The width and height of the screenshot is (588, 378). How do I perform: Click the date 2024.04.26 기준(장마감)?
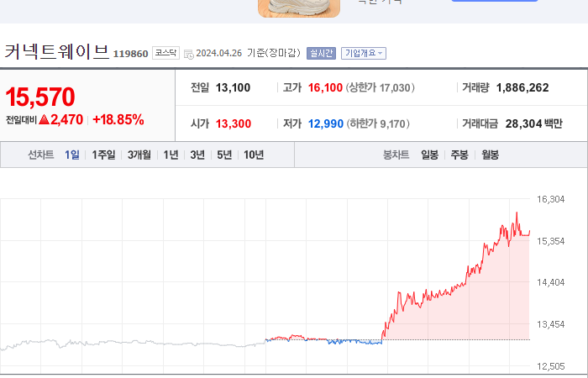point(249,53)
